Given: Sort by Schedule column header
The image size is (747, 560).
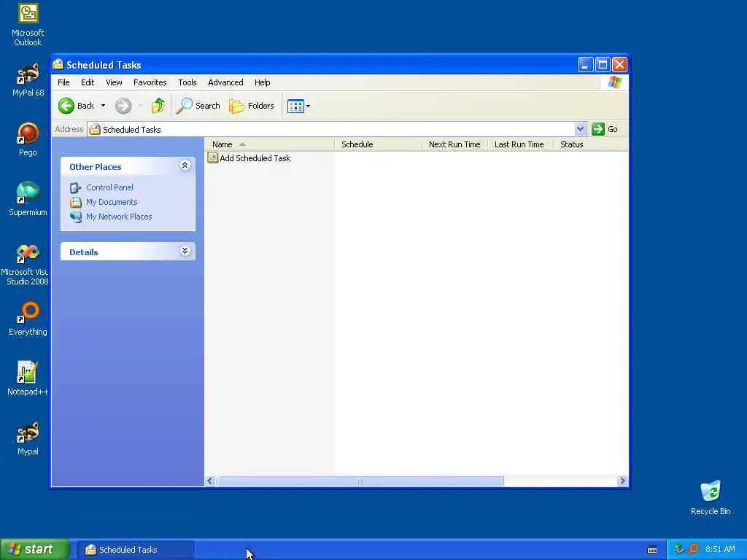Looking at the screenshot, I should coord(379,144).
